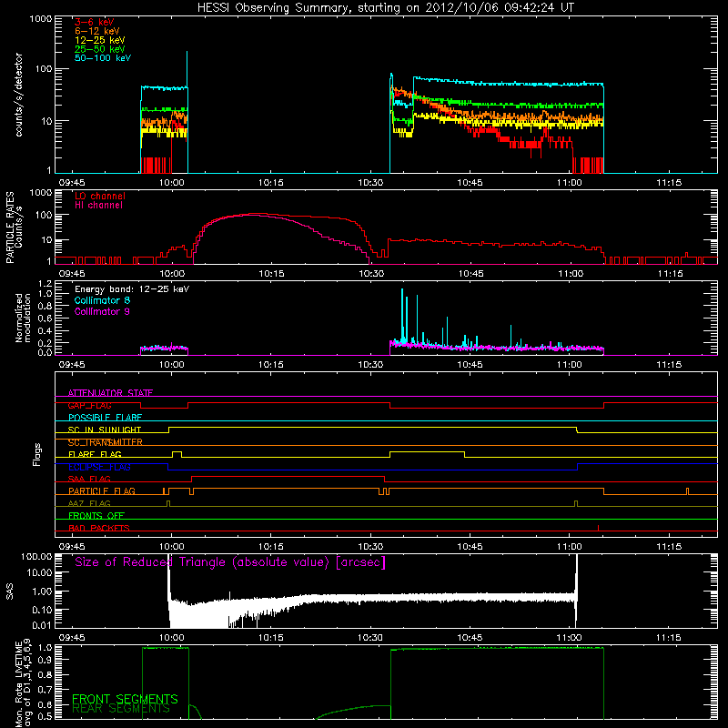
Task: Click the HI channel legend label
Action: click(99, 206)
